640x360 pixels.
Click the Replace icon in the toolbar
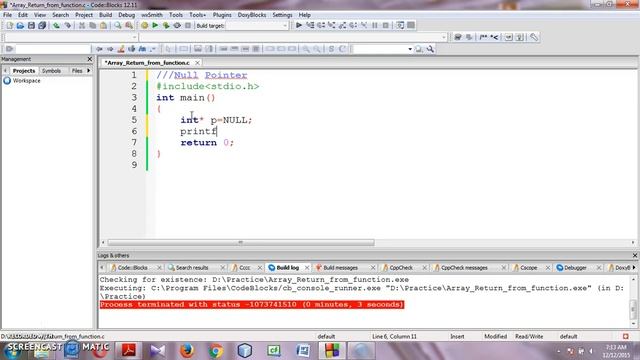point(129,25)
